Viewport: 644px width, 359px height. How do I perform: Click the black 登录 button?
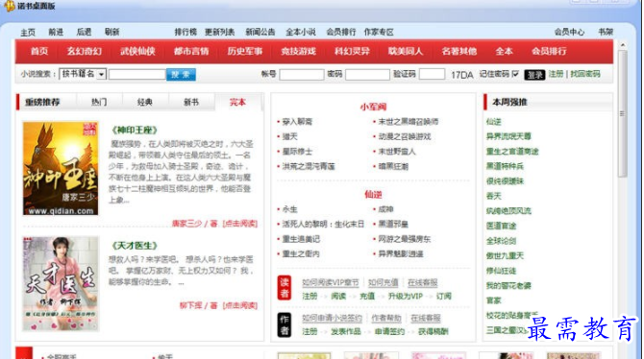coord(534,75)
